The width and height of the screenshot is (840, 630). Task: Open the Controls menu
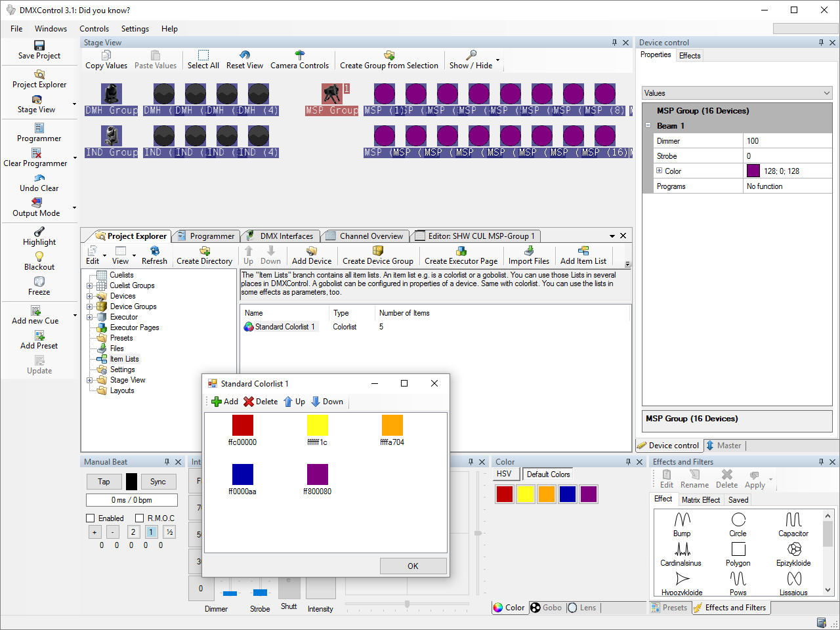pos(94,29)
